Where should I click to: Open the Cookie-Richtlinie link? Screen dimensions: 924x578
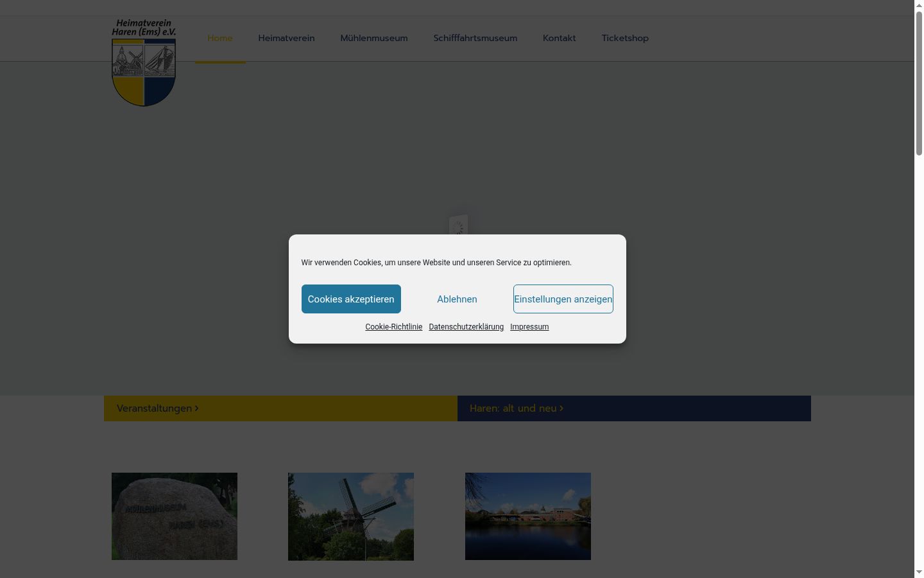[394, 327]
